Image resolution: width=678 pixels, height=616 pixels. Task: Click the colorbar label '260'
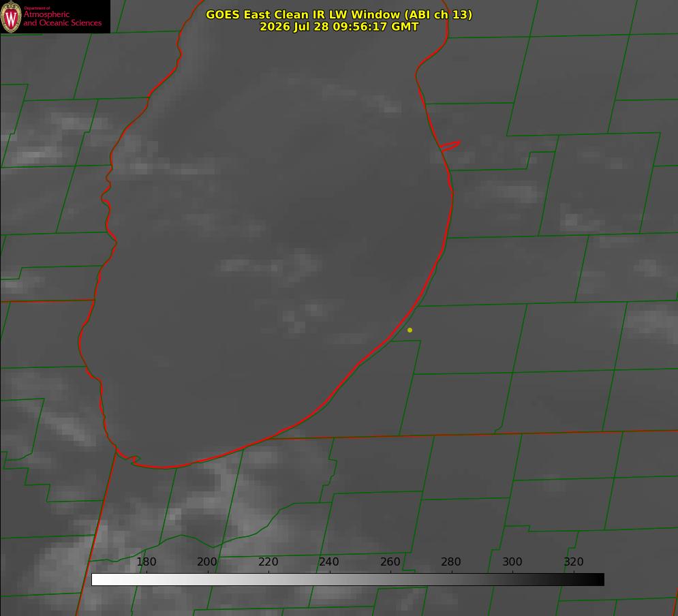pos(390,561)
